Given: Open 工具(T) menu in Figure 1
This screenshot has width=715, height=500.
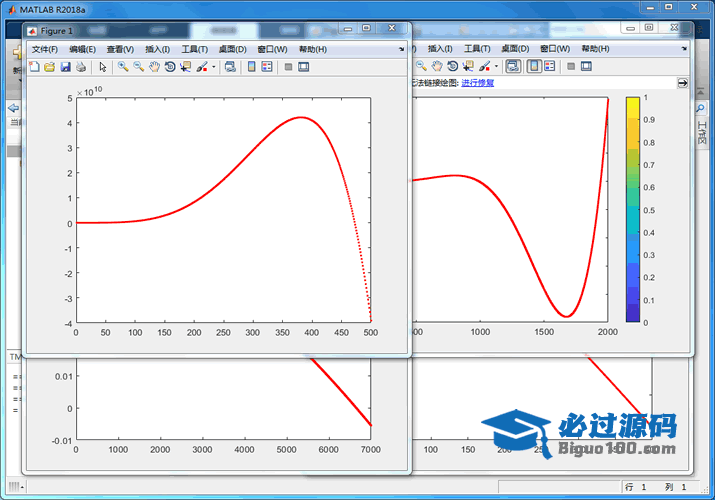Looking at the screenshot, I should (x=195, y=49).
